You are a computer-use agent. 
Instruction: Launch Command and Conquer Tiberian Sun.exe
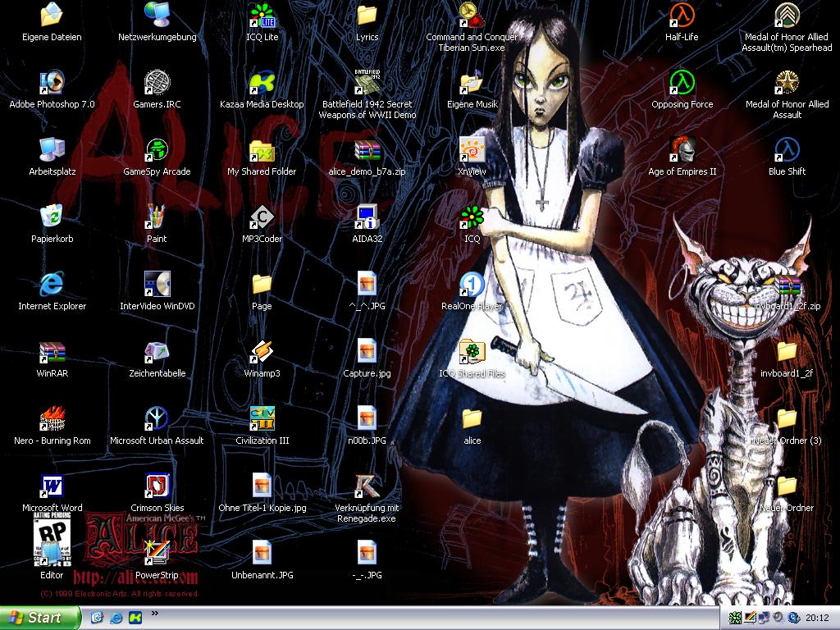(472, 16)
